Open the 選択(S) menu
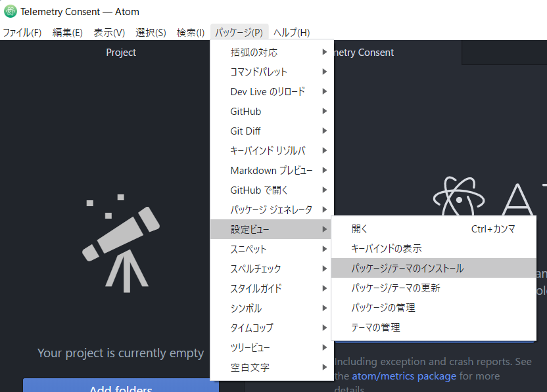Image resolution: width=547 pixels, height=392 pixels. pos(151,32)
